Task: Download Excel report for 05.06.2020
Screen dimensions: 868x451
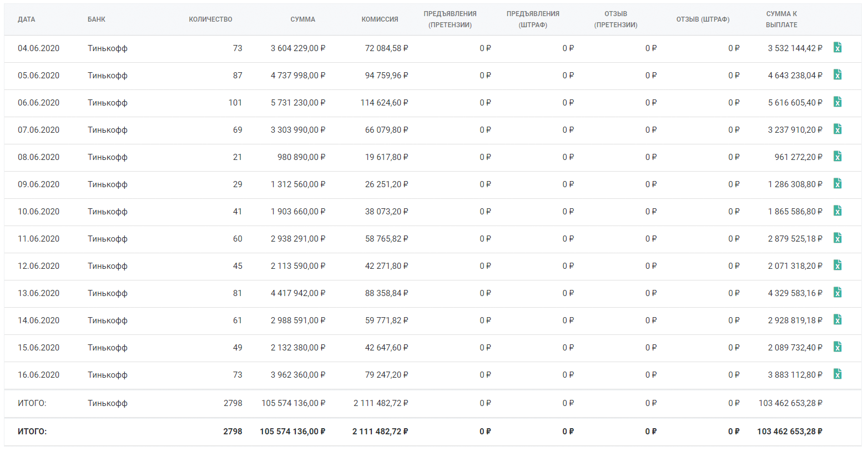Action: 837,75
